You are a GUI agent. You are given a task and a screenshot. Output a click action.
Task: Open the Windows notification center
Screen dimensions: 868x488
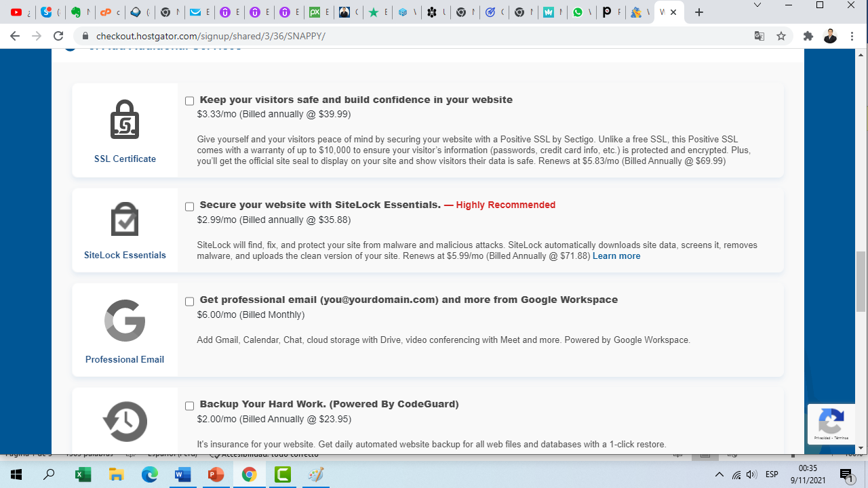846,474
